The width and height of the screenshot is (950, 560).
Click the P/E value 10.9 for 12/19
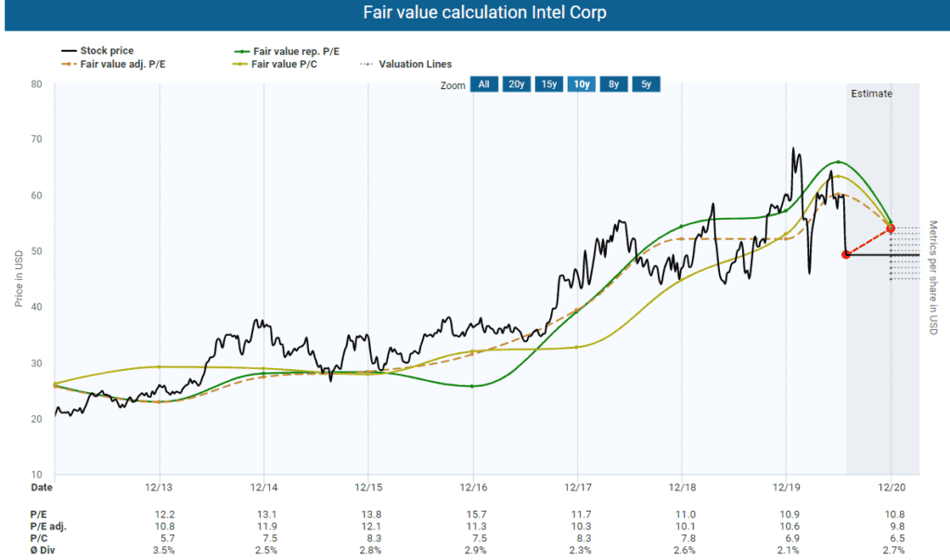pos(790,515)
